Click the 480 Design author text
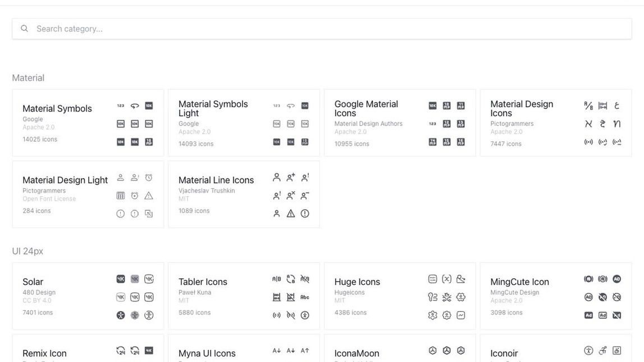 (x=39, y=292)
